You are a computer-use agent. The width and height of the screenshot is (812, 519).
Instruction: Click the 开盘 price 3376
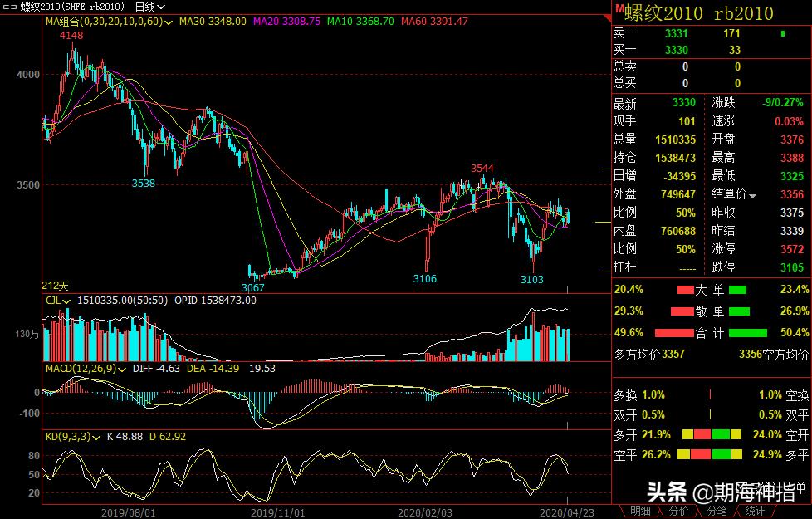pos(792,140)
